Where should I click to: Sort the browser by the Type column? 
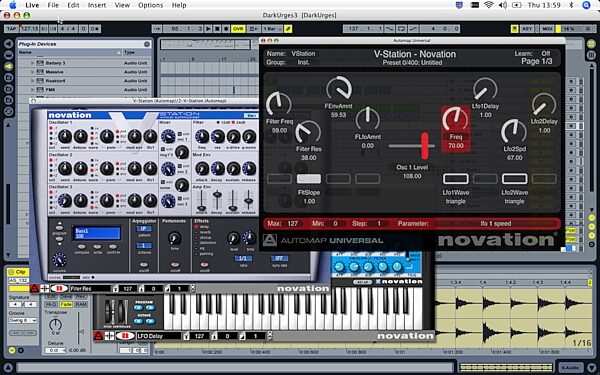click(137, 52)
